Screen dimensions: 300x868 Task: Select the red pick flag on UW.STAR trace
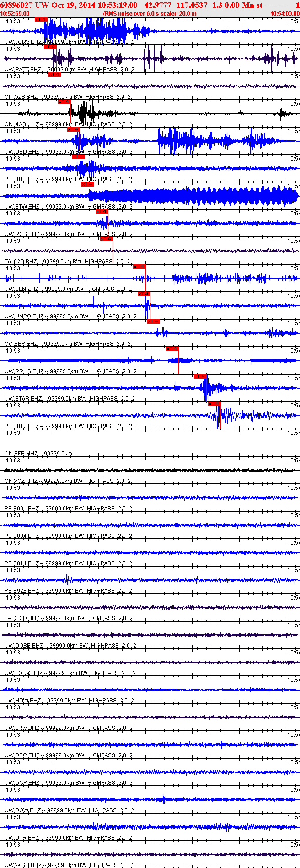[200, 376]
